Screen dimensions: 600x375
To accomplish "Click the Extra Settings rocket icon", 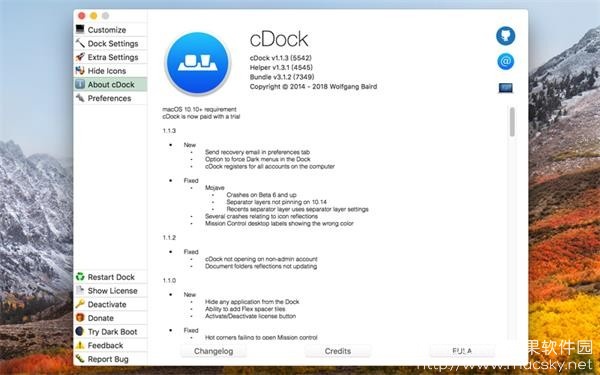I will [x=80, y=57].
